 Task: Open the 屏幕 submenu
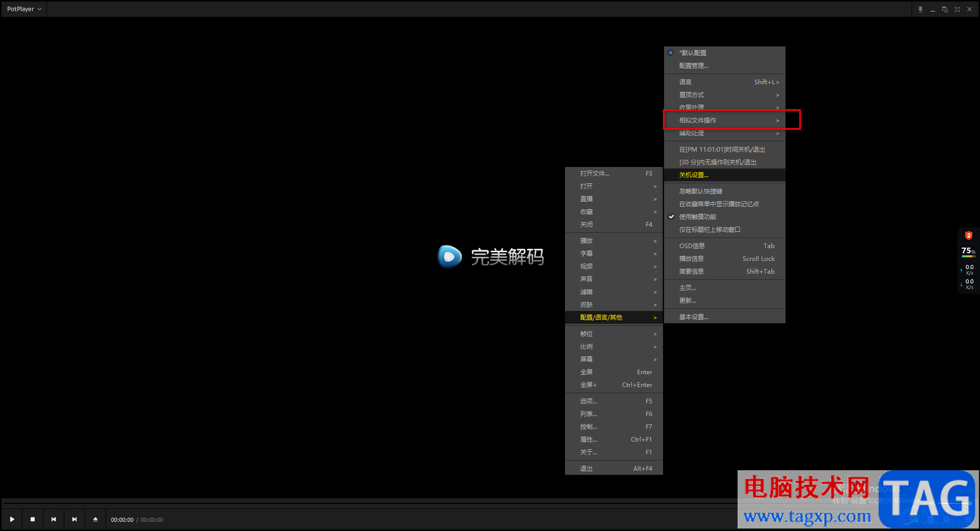coord(614,359)
